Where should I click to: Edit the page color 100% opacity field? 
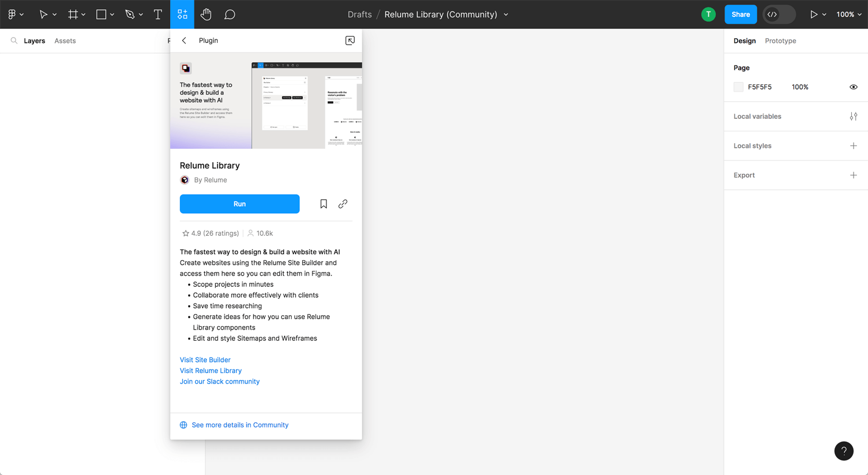(800, 87)
